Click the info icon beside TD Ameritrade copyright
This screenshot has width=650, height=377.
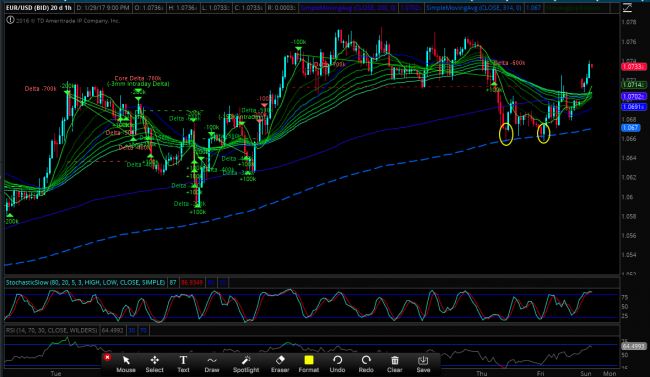tap(10, 20)
